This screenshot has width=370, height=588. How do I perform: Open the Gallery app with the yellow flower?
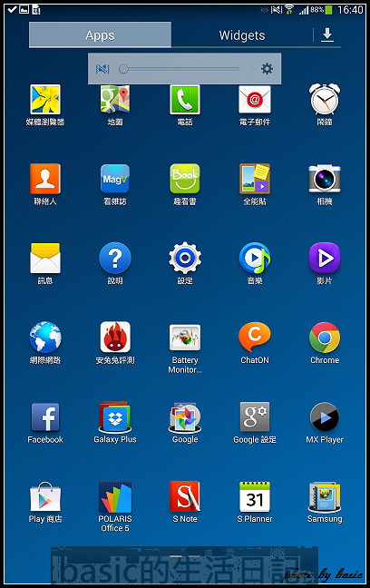click(x=45, y=100)
